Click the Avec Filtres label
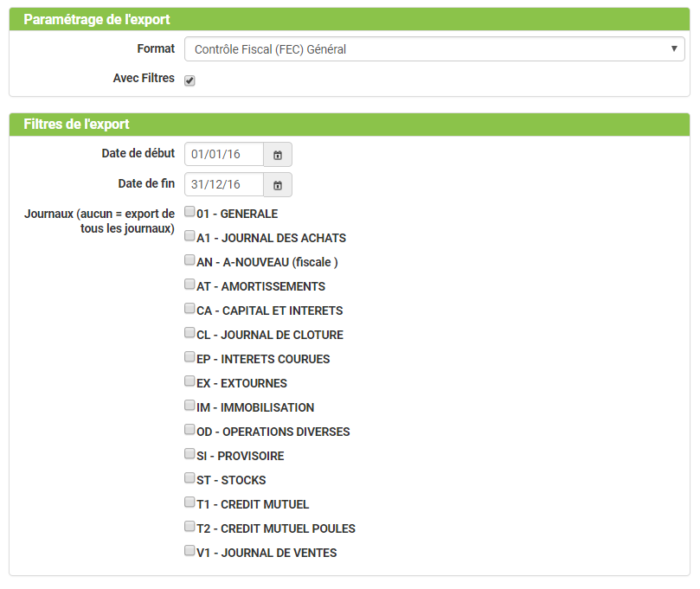 tap(144, 78)
